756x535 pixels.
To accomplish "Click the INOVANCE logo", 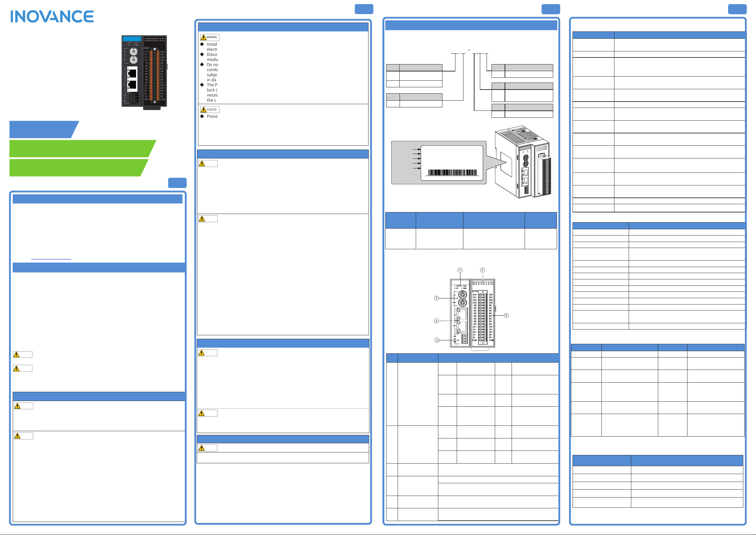I will tap(52, 17).
